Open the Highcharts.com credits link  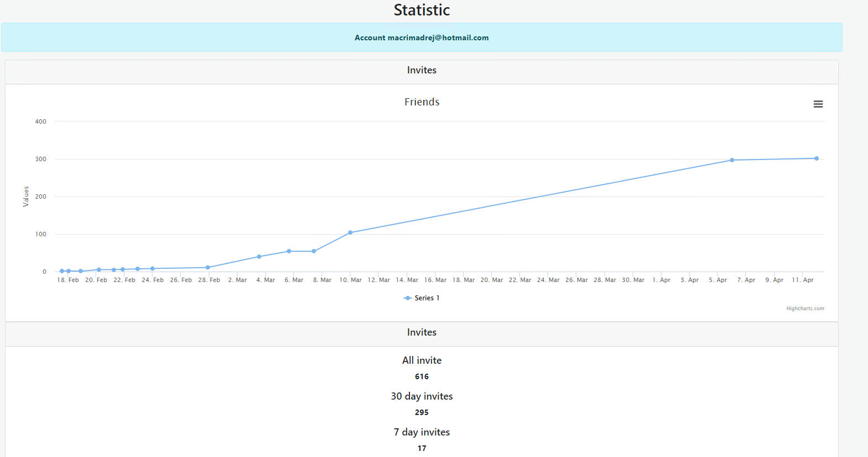(805, 309)
